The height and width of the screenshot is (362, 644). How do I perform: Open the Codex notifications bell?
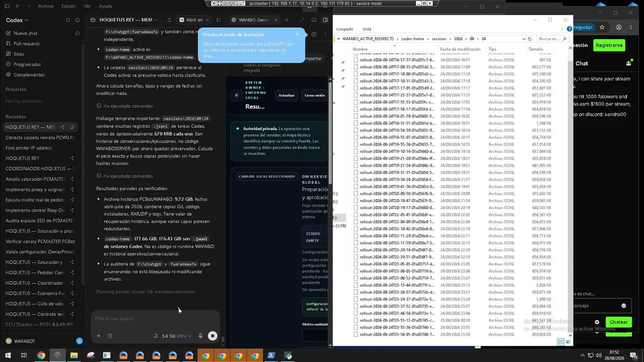point(77,20)
